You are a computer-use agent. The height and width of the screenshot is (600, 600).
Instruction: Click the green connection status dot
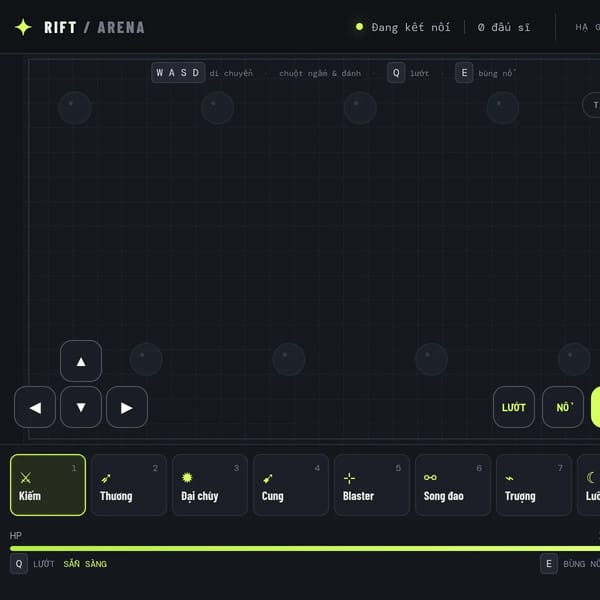click(x=359, y=27)
